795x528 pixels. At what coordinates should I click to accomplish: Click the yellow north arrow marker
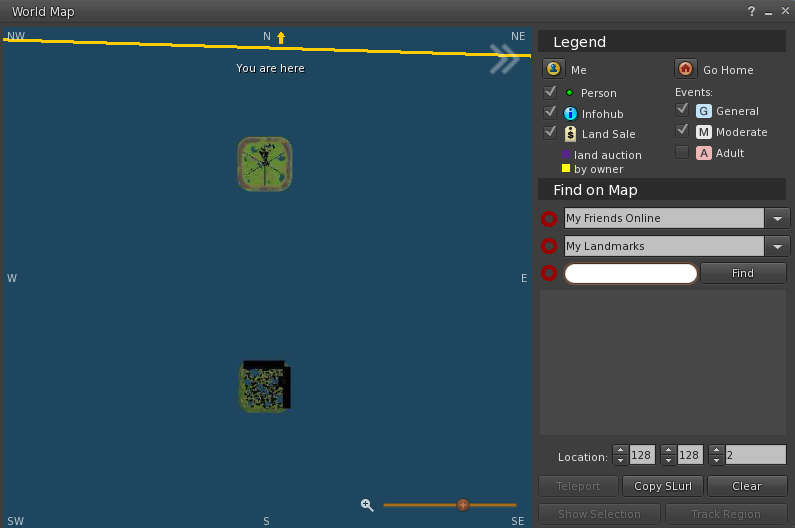tap(281, 37)
